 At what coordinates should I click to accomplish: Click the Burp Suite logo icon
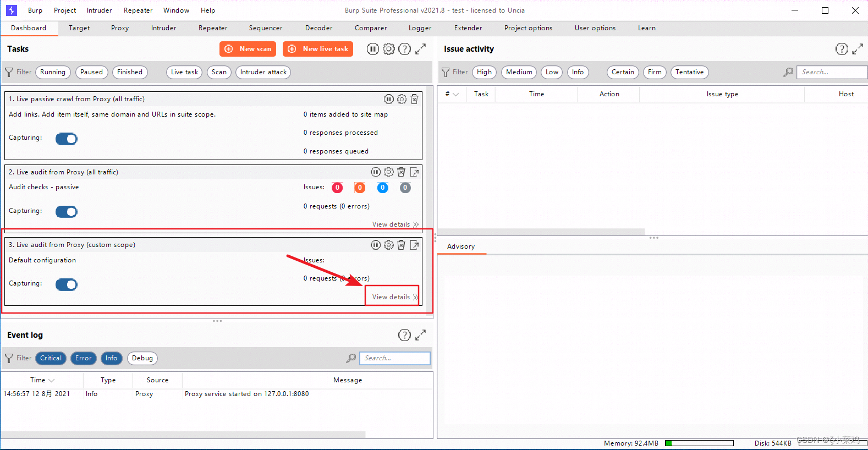tap(12, 10)
